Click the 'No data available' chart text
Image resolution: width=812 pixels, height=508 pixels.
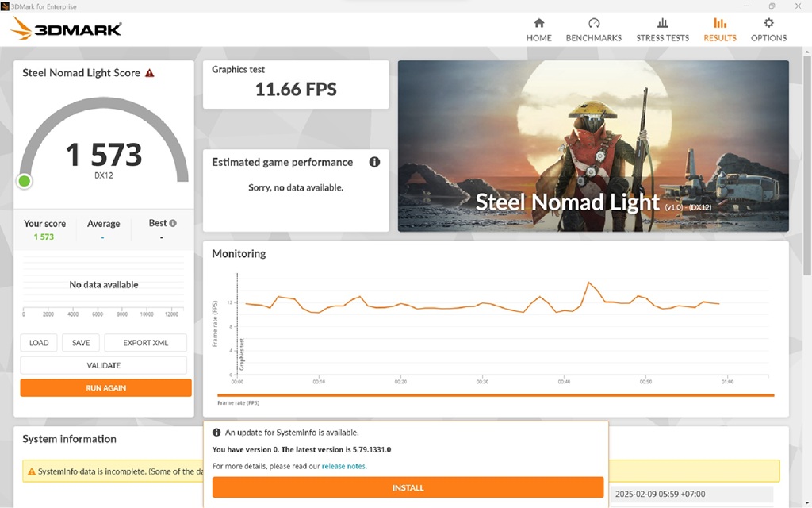pyautogui.click(x=104, y=285)
